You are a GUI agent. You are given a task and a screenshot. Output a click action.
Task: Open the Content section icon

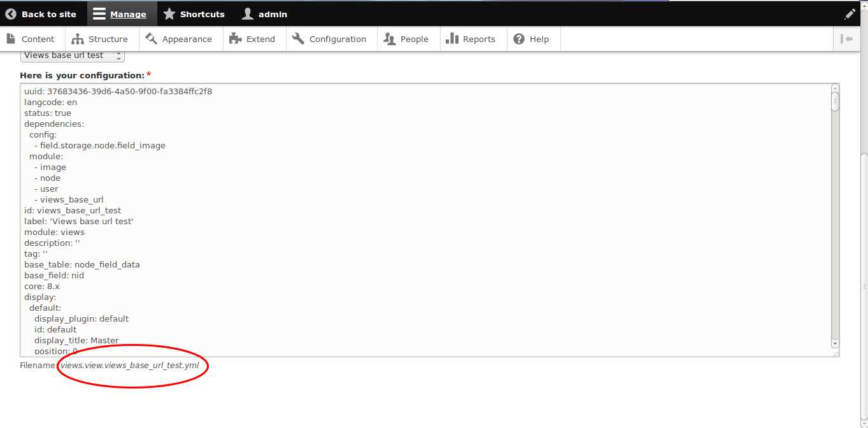11,39
